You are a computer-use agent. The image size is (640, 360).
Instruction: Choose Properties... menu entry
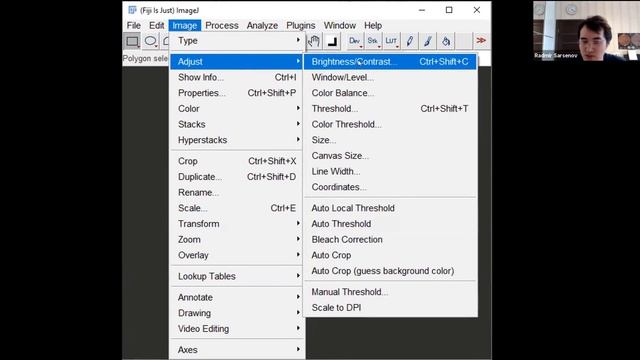coord(237,93)
